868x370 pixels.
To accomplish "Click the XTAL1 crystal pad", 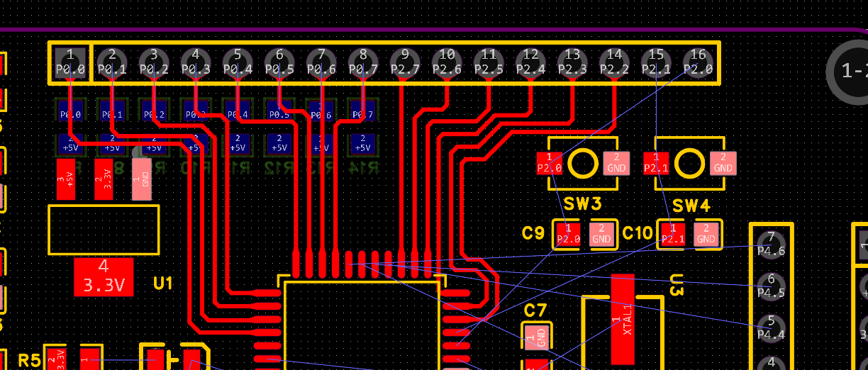I will (622, 320).
